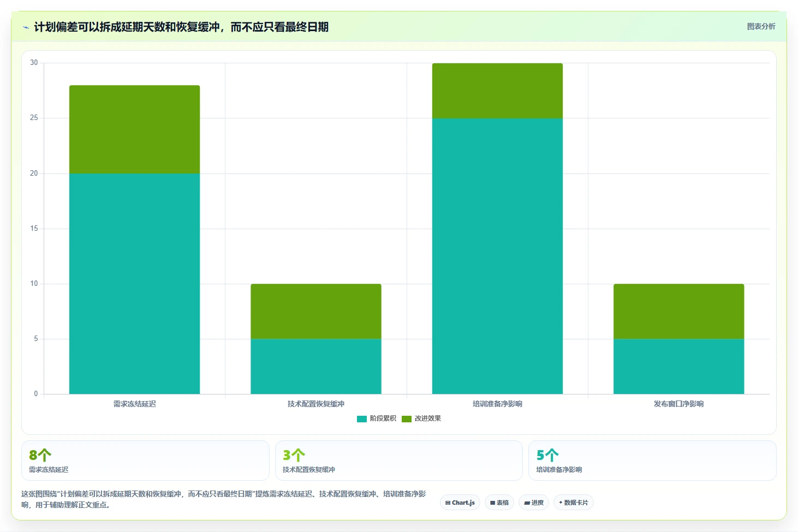Image resolution: width=798 pixels, height=532 pixels.
Task: Open the 5个 培训准备净影响 stat card
Action: point(652,461)
